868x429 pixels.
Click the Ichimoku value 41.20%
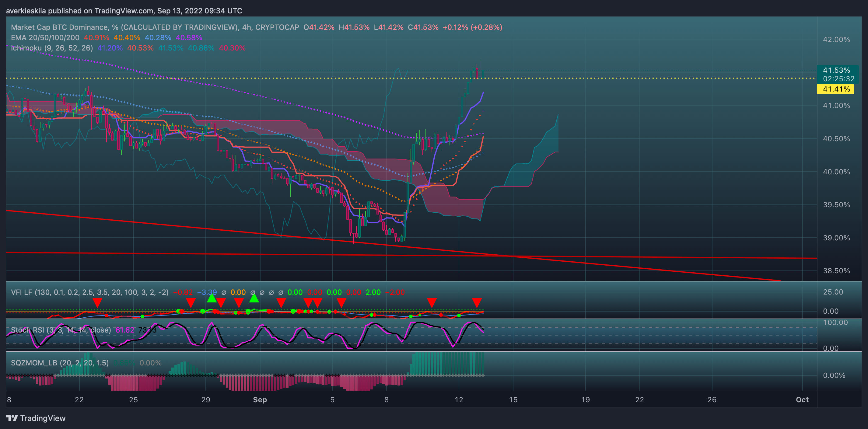pos(110,48)
